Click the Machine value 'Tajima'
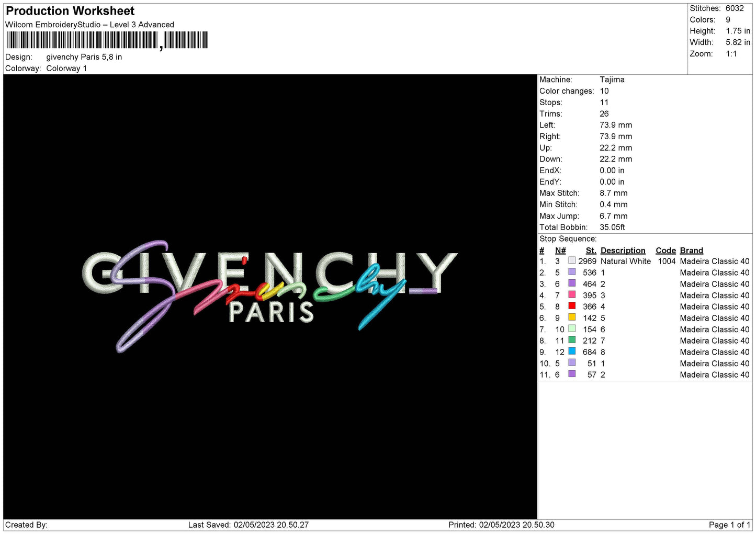The width and height of the screenshot is (756, 534). click(x=612, y=79)
